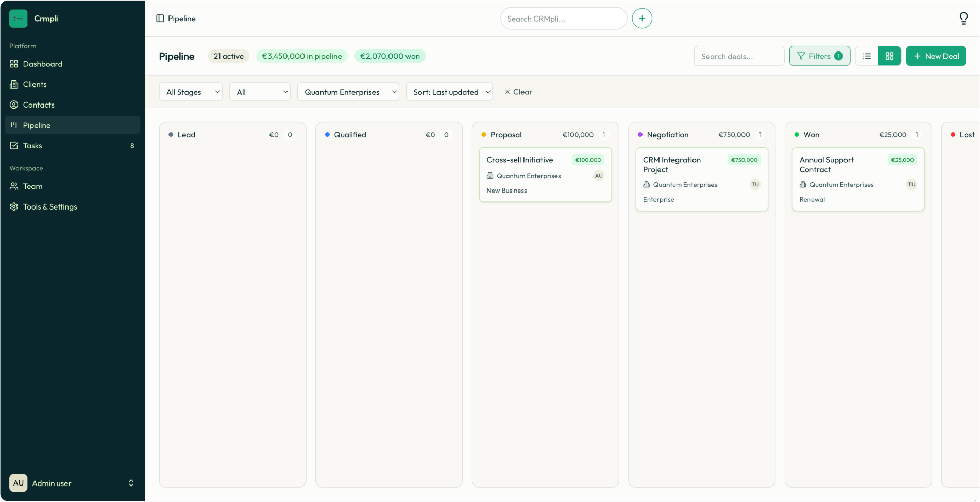Click the lightbulb tips icon top right
Viewport: 980px width, 502px height.
click(x=964, y=18)
